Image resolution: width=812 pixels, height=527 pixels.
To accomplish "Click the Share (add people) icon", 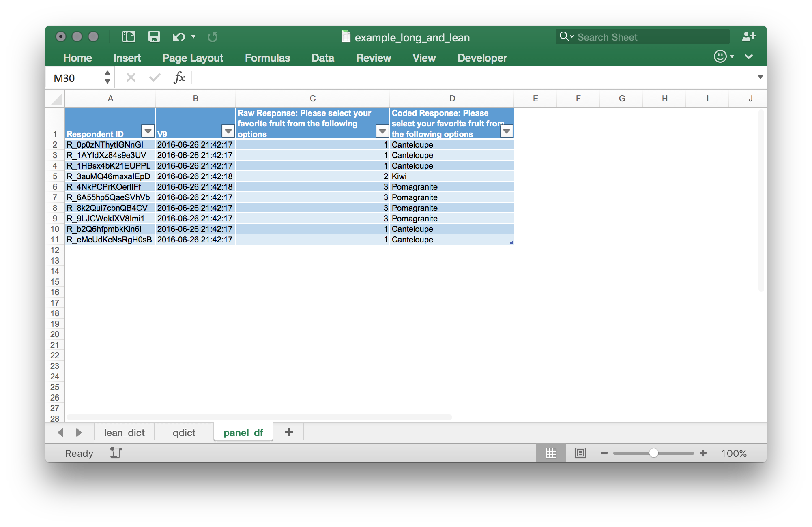I will (x=749, y=36).
